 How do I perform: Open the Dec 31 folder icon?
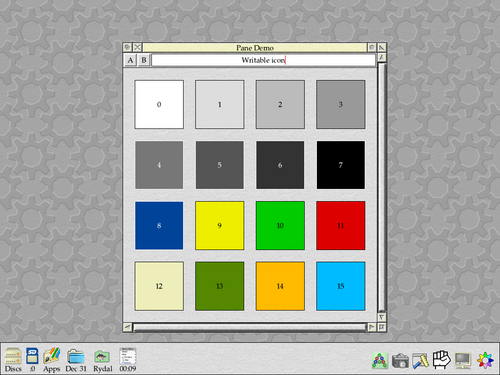tap(76, 359)
